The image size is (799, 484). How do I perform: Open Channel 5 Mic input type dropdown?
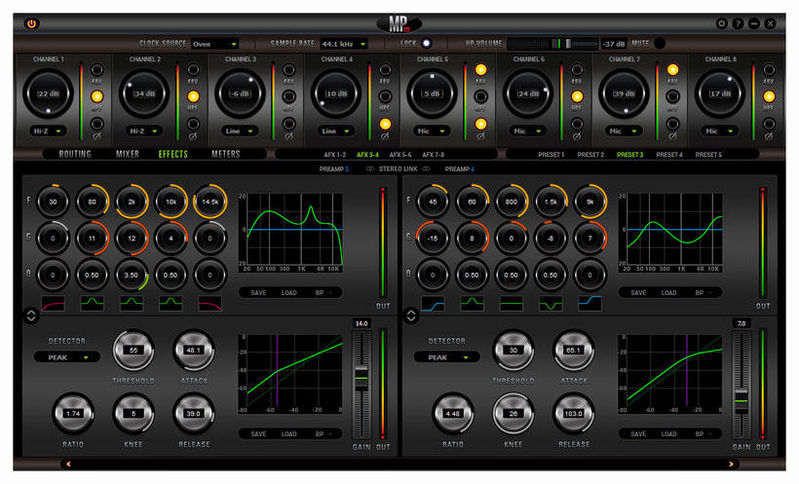(432, 131)
